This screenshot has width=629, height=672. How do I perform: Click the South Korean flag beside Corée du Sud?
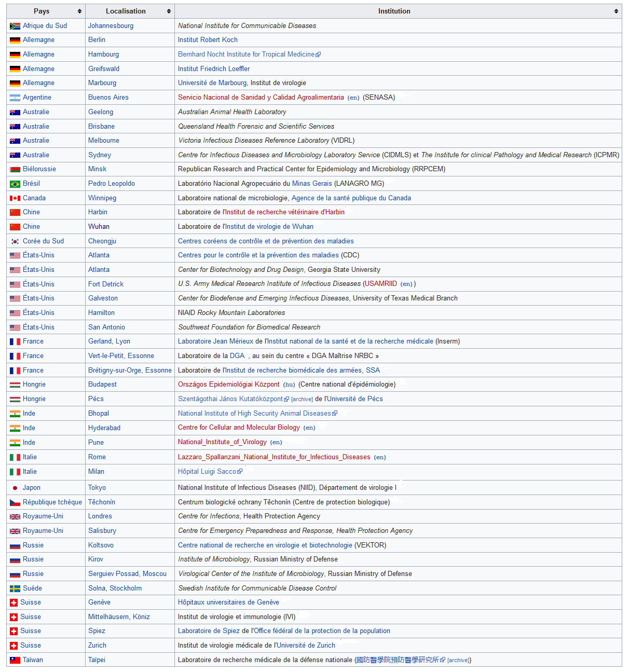point(15,241)
